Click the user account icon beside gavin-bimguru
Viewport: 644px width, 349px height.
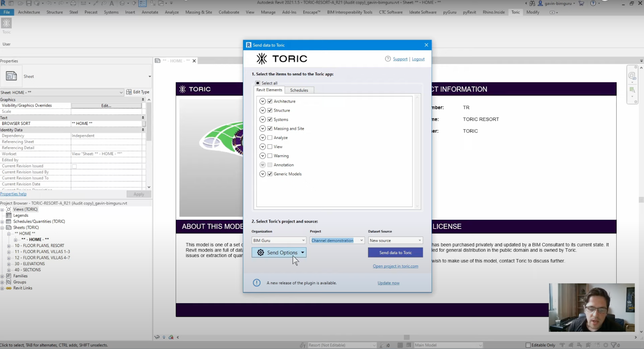[x=540, y=3]
